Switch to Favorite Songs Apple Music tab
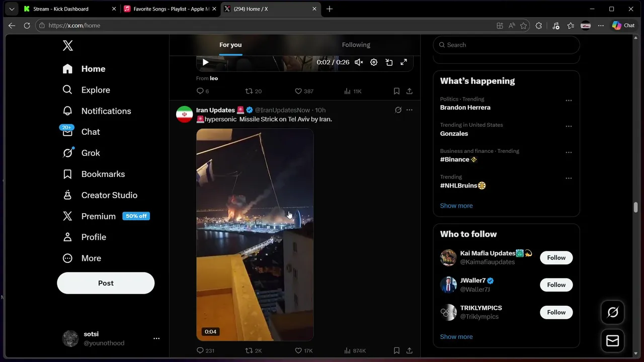 point(171,9)
